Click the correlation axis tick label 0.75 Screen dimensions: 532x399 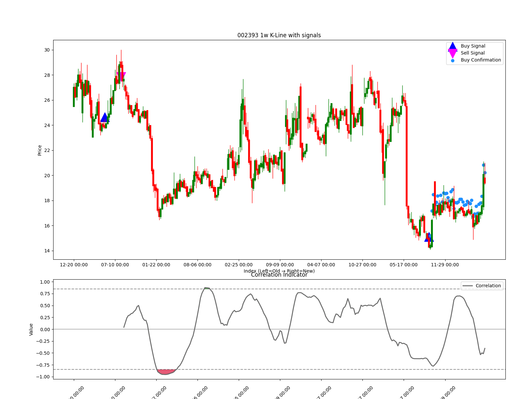(45, 294)
